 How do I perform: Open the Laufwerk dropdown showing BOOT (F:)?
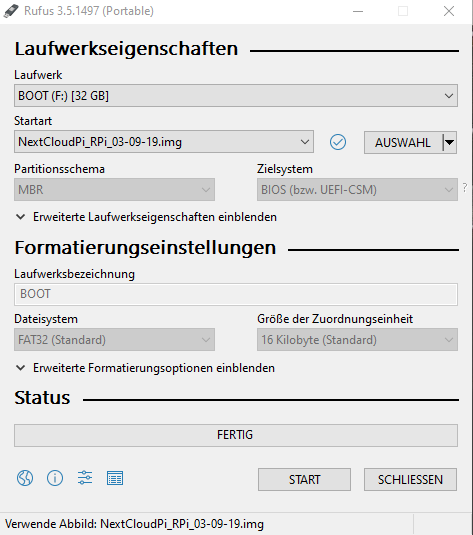(236, 96)
